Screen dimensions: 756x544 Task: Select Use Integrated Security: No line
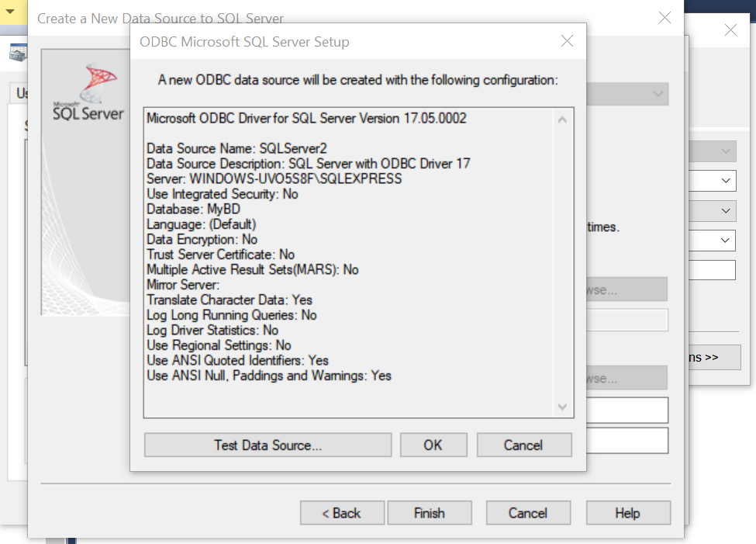click(x=223, y=194)
